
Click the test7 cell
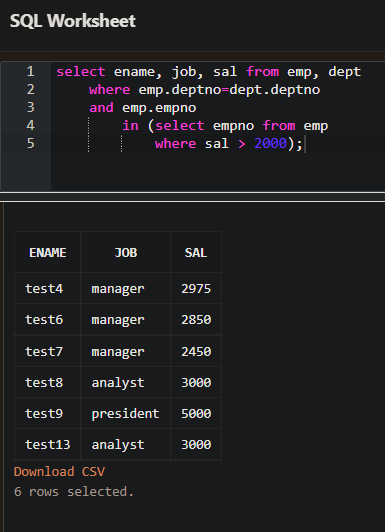click(x=47, y=351)
